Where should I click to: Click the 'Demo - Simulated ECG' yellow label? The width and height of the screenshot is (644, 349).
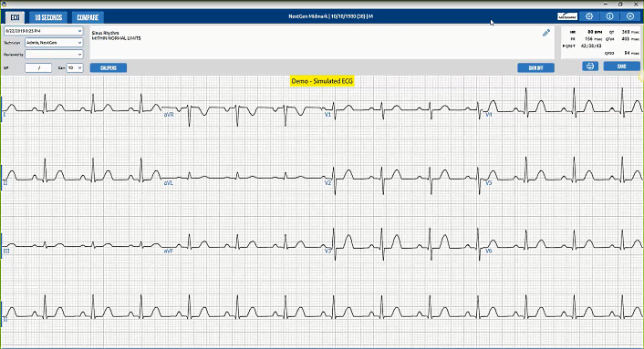(x=322, y=81)
